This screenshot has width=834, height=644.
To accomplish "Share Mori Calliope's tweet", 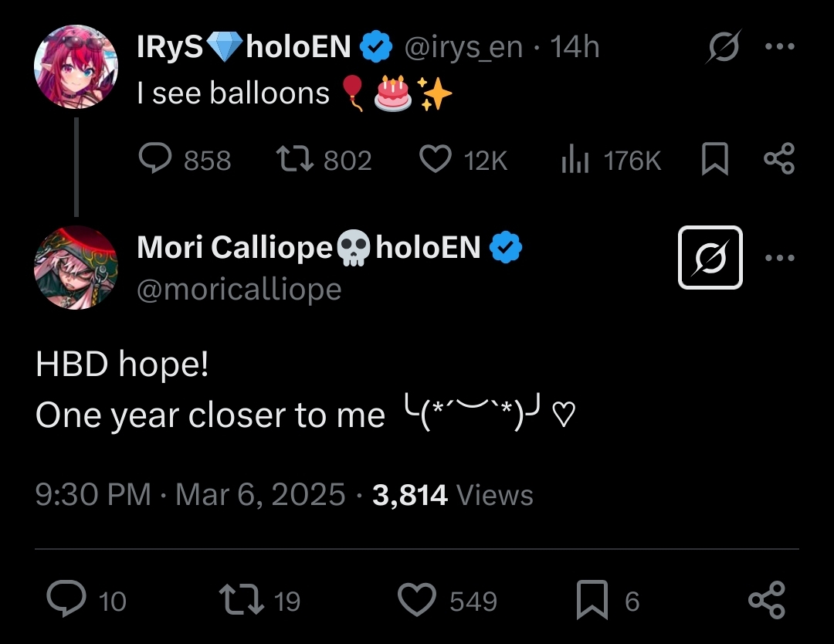I will (767, 600).
